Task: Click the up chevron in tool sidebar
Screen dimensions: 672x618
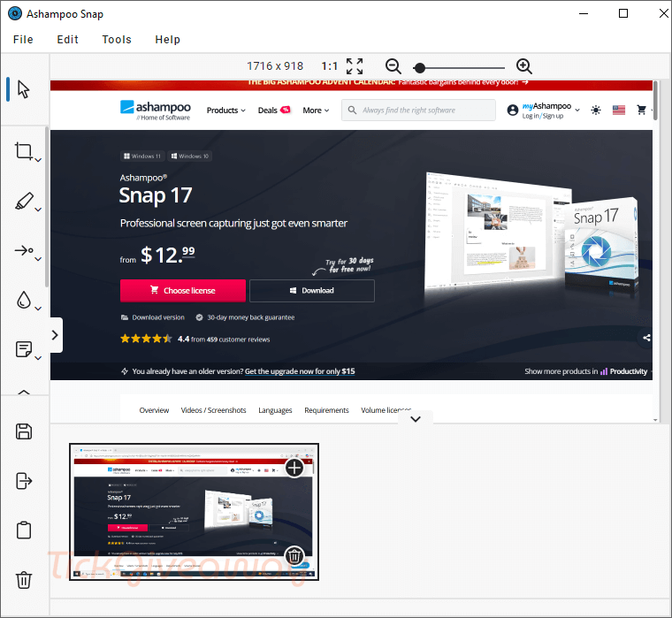Action: coord(24,392)
